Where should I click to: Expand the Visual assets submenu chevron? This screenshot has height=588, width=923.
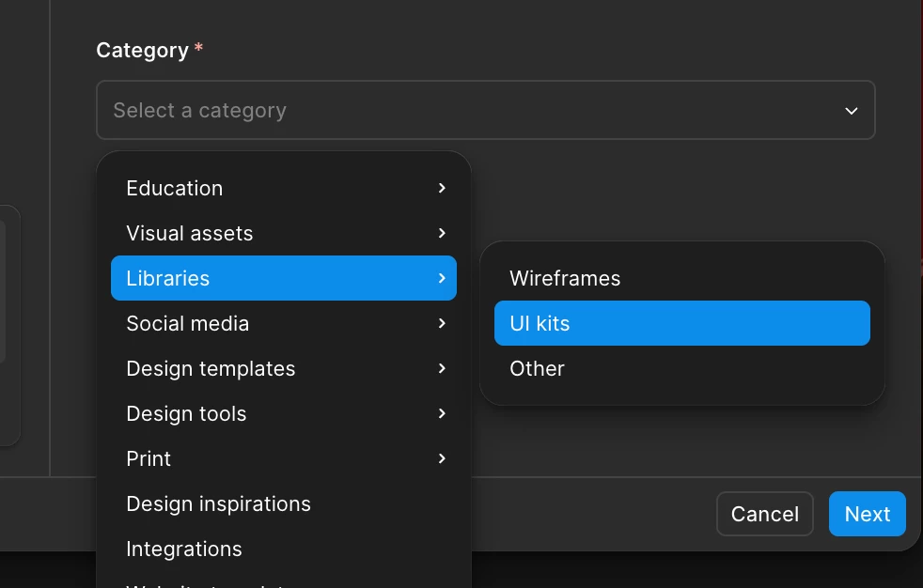pyautogui.click(x=442, y=233)
